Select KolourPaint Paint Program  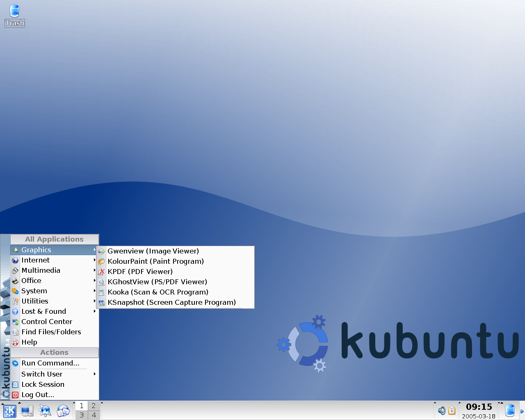tap(155, 261)
